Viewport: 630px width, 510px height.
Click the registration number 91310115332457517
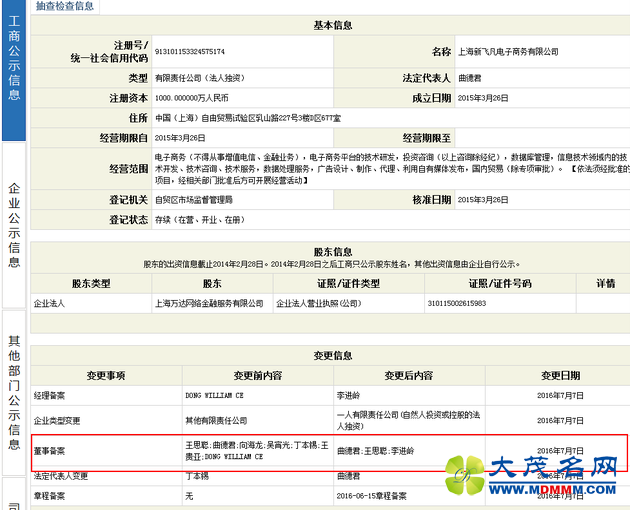190,51
